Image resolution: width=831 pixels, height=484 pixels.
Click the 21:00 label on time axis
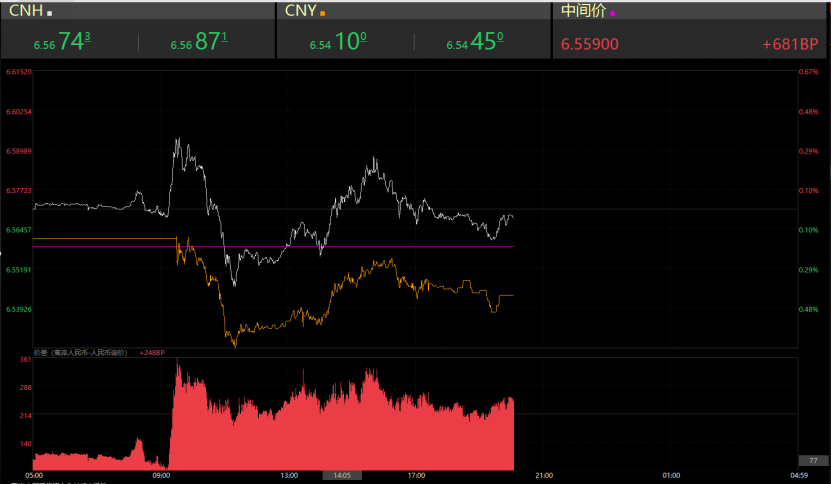point(544,476)
